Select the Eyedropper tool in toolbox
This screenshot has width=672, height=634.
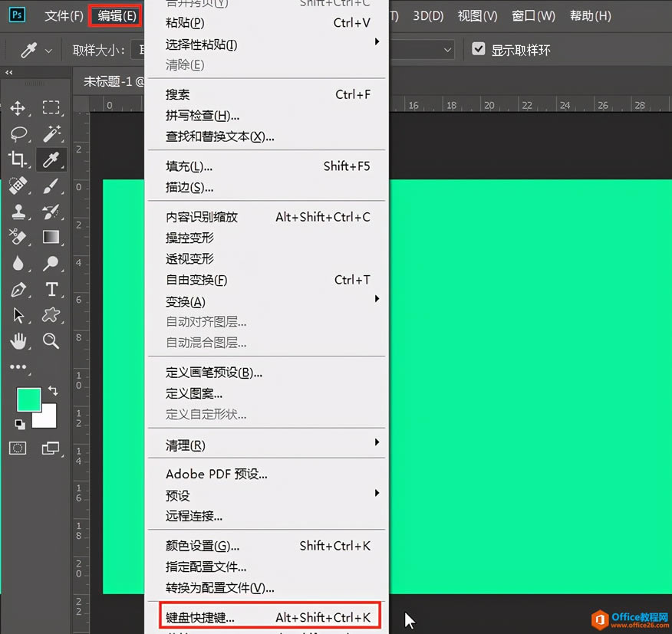[x=51, y=159]
